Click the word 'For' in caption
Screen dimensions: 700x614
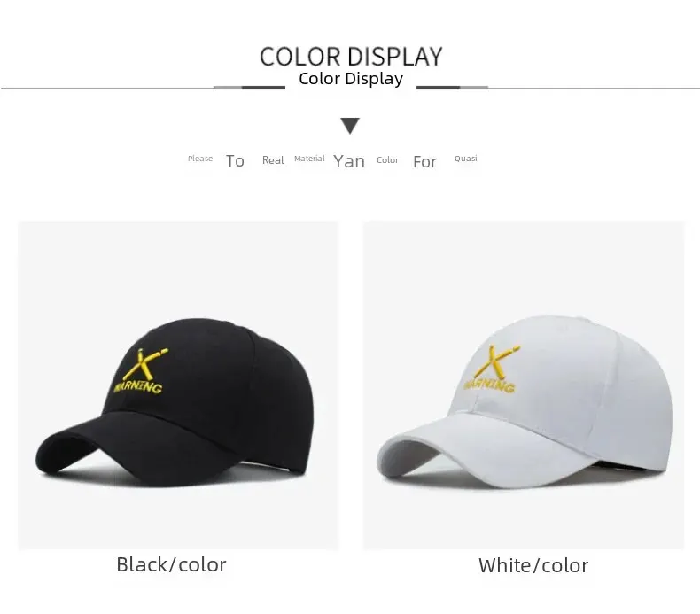424,161
